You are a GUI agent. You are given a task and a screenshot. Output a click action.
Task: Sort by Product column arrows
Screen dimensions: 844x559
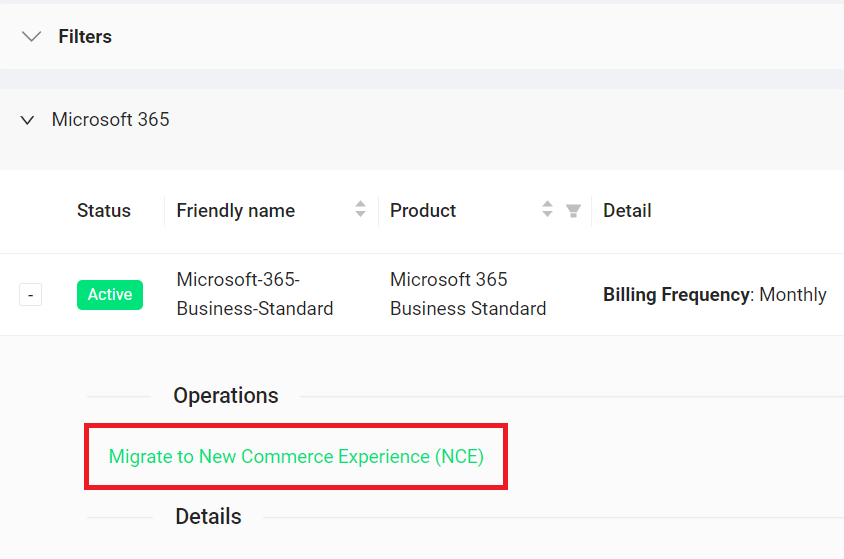pyautogui.click(x=547, y=209)
